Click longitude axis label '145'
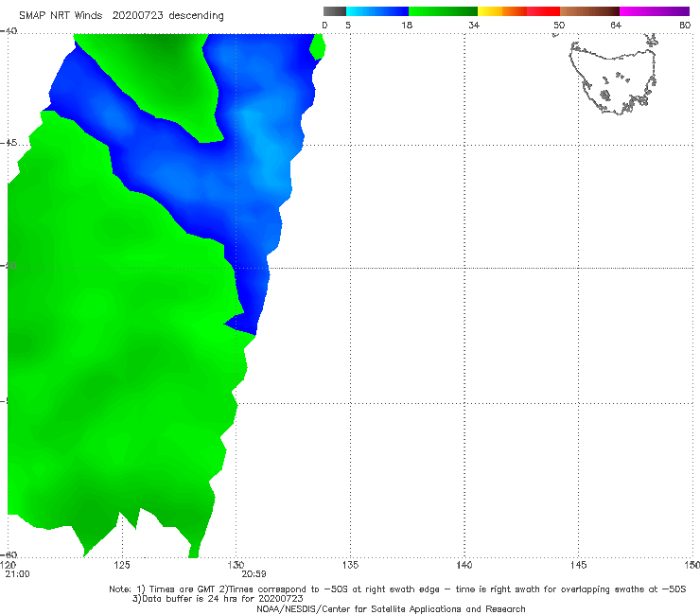The image size is (700, 615). (x=579, y=565)
